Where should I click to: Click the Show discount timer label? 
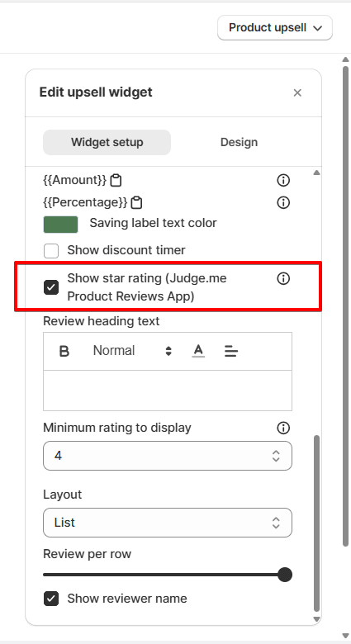pos(126,250)
